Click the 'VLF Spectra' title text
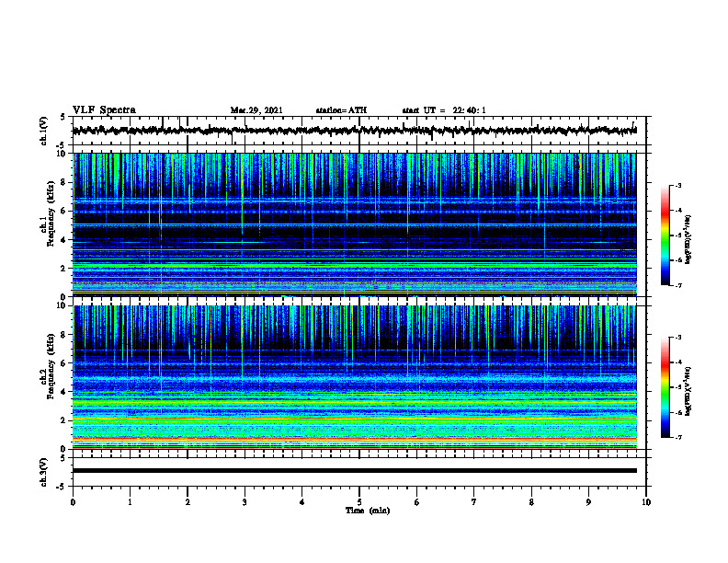The width and height of the screenshot is (728, 563). [x=104, y=109]
